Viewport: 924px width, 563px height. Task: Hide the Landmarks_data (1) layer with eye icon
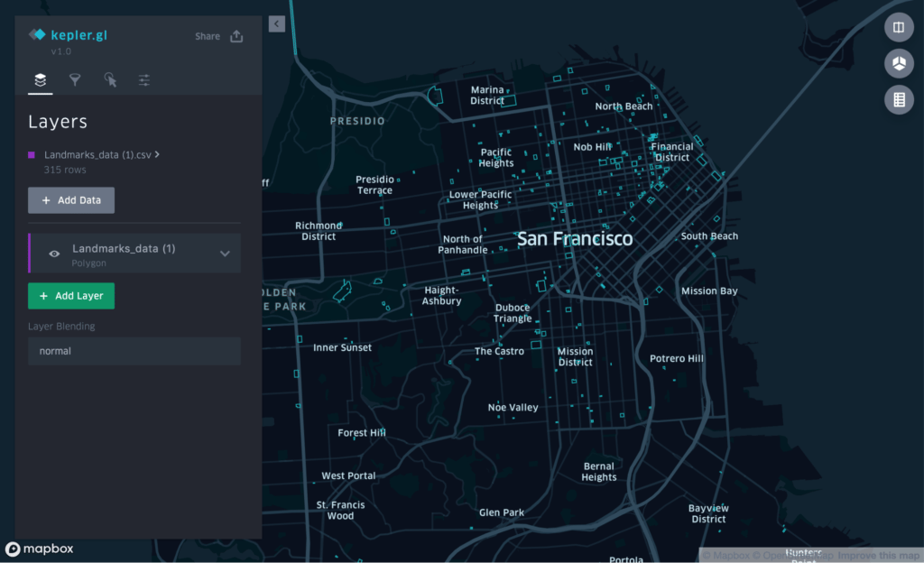pos(54,254)
